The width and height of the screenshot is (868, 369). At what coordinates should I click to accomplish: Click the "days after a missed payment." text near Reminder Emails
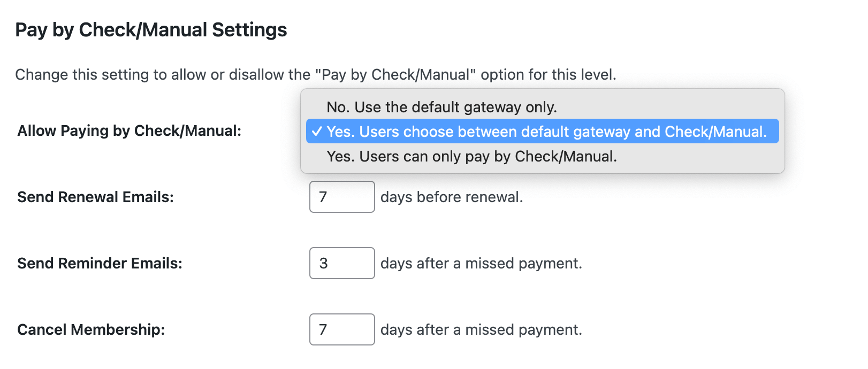tap(481, 263)
